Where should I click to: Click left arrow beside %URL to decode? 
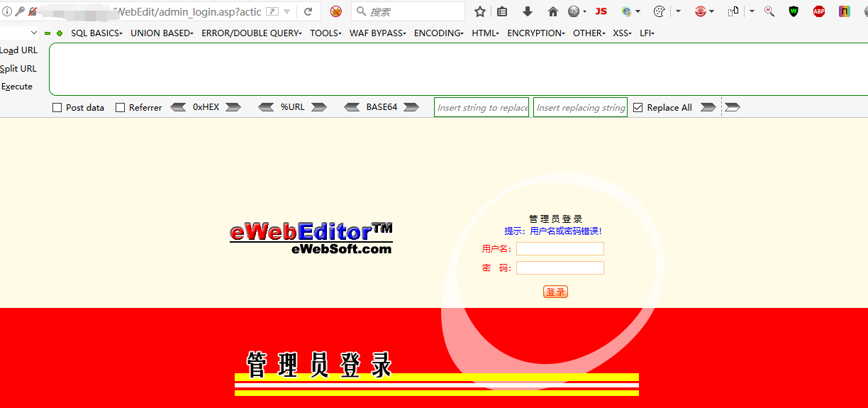click(266, 107)
